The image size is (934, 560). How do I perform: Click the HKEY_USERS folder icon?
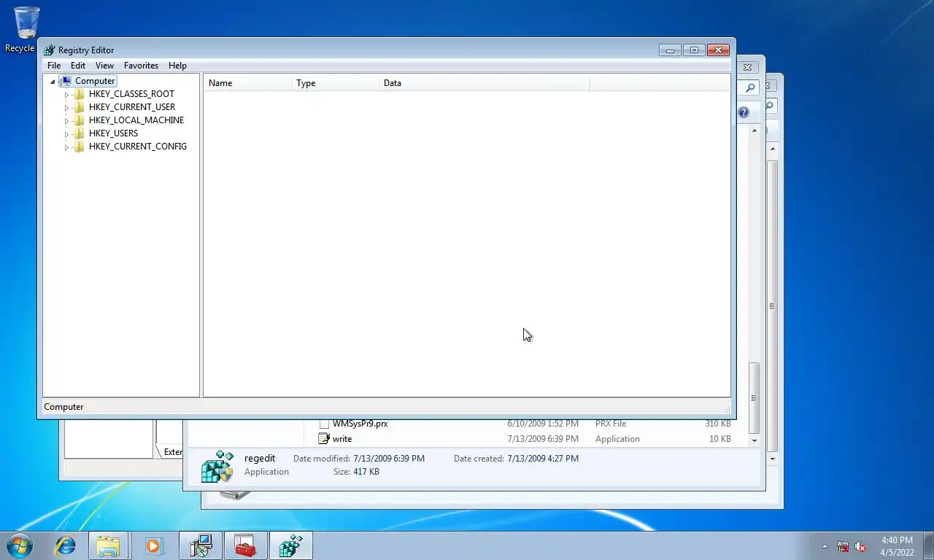click(x=79, y=133)
